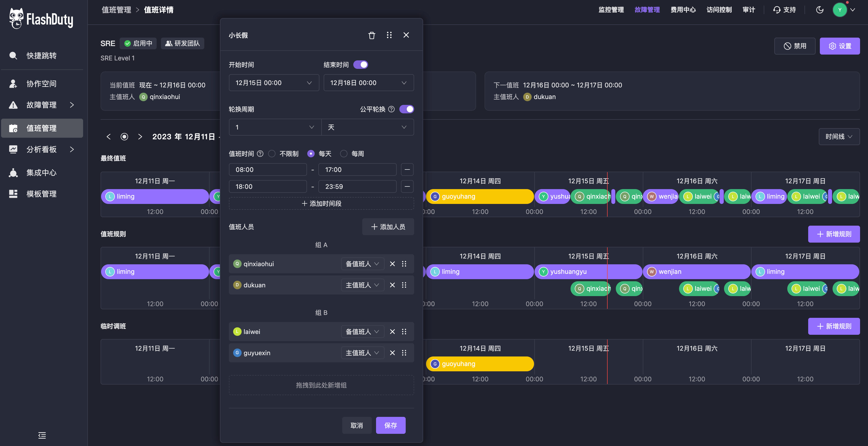Disable the 公平轮换 switch
Screen dimensions: 868x446
(407, 109)
